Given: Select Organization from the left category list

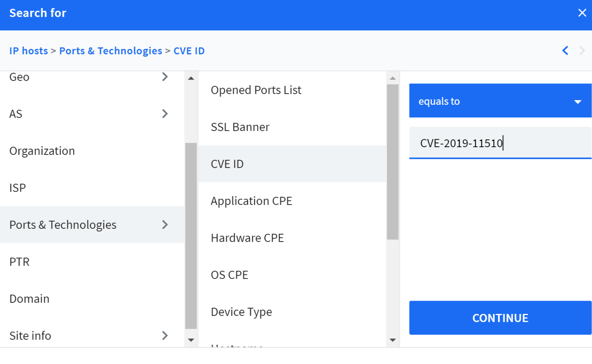Looking at the screenshot, I should pyautogui.click(x=42, y=151).
